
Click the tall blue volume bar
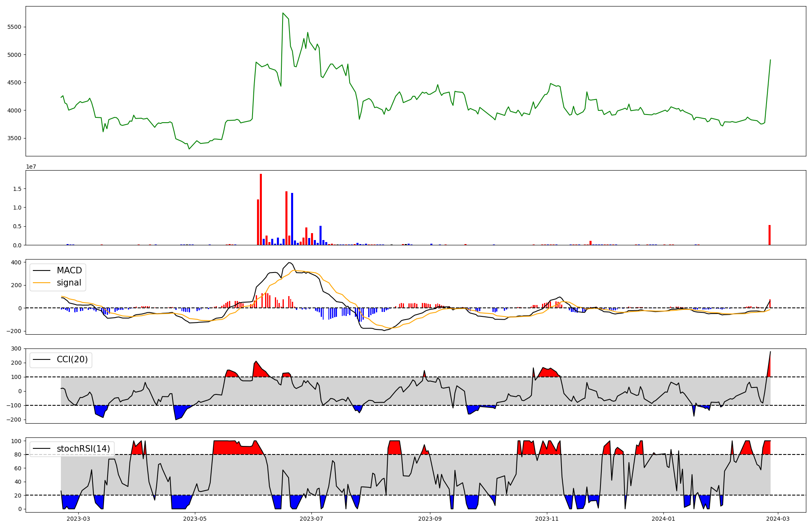pyautogui.click(x=292, y=219)
